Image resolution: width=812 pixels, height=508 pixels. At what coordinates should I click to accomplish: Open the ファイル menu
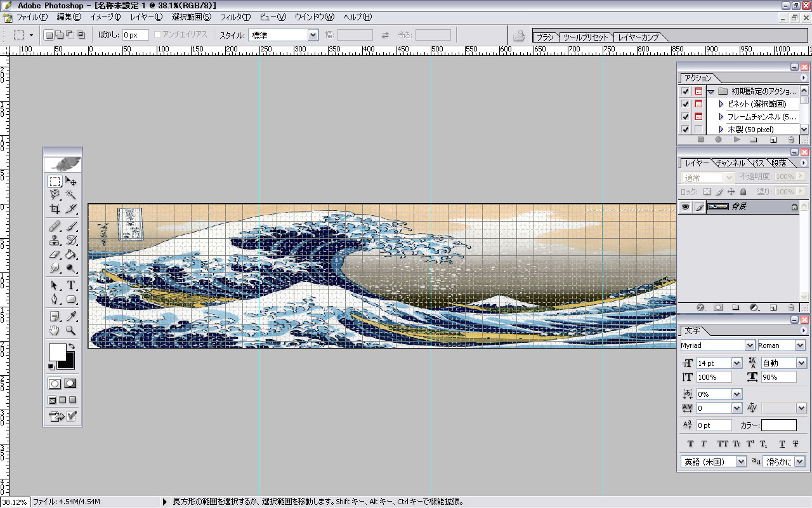pyautogui.click(x=32, y=17)
